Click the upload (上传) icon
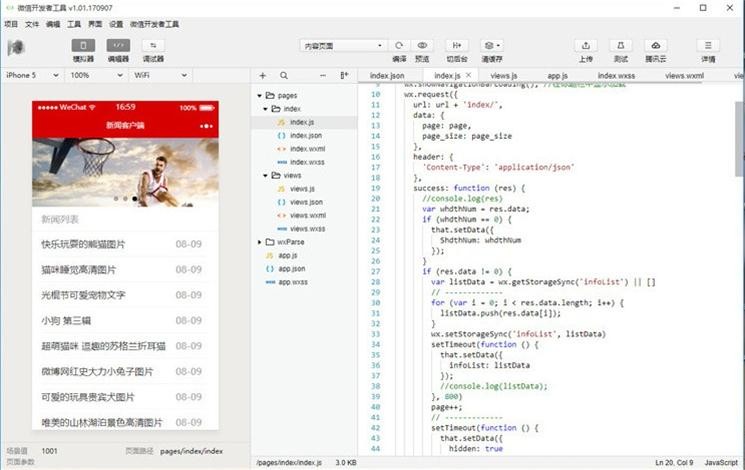This screenshot has height=470, width=745. tap(586, 46)
